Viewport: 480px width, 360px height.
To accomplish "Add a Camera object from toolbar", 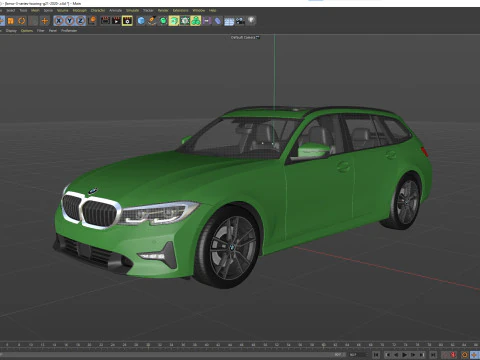I will 240,21.
